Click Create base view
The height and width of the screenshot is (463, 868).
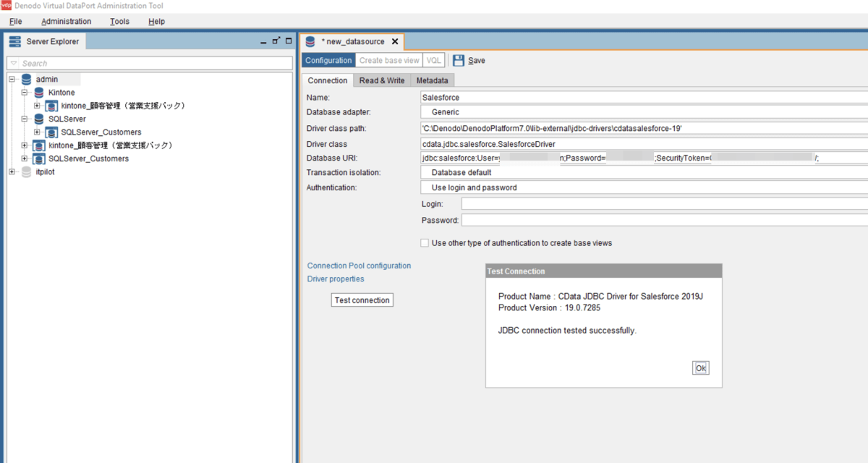coord(389,60)
